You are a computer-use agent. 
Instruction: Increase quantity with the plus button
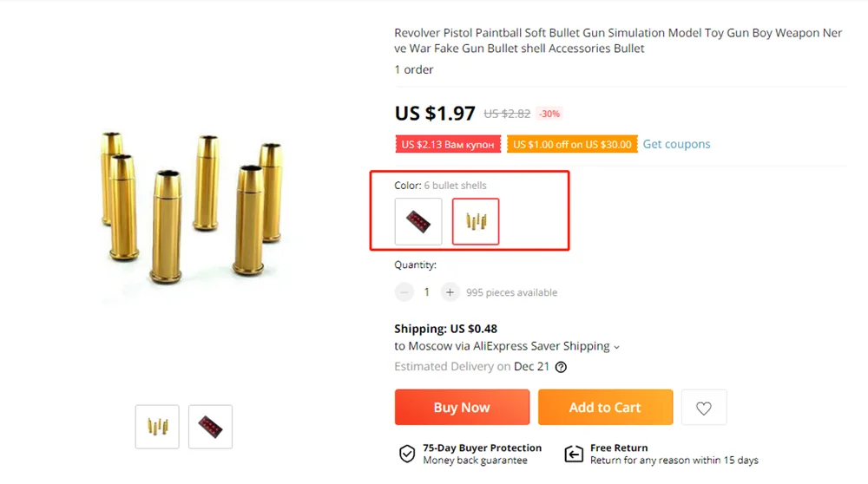(x=450, y=292)
